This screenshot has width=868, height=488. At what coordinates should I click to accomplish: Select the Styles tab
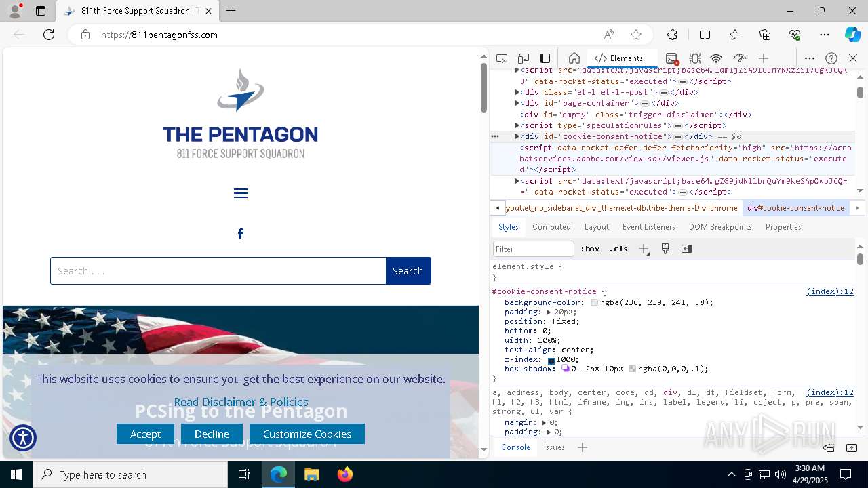(x=509, y=227)
